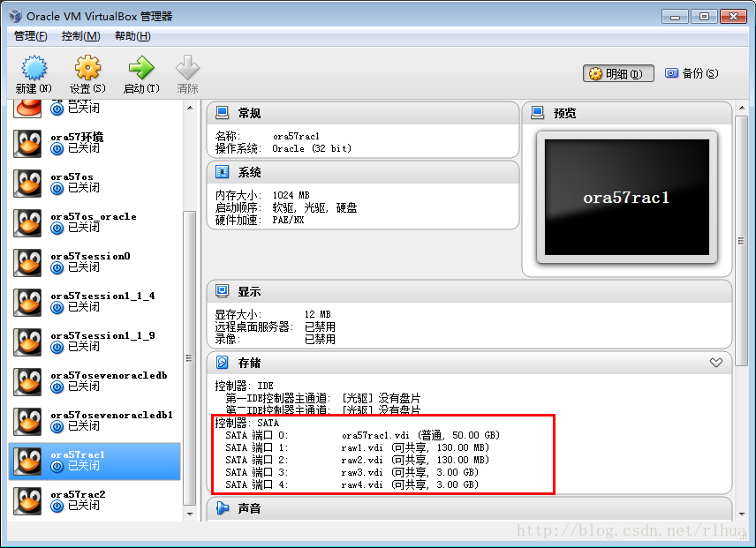
Task: Click the video memory value 12 MB
Action: [317, 314]
